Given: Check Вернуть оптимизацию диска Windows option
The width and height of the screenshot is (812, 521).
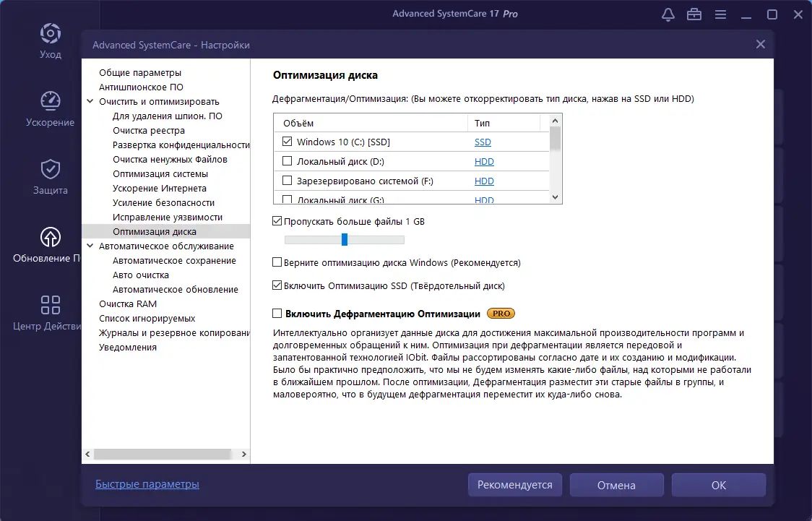Looking at the screenshot, I should pyautogui.click(x=277, y=262).
